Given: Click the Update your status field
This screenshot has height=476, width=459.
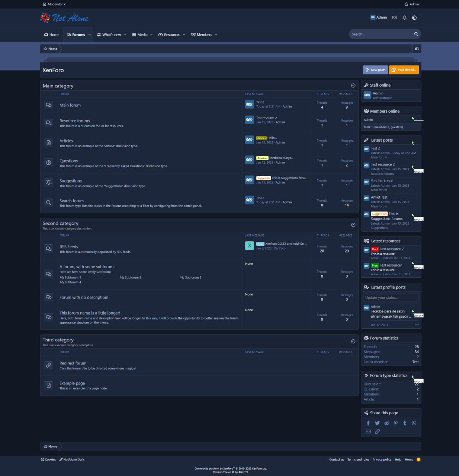Looking at the screenshot, I should (x=391, y=297).
